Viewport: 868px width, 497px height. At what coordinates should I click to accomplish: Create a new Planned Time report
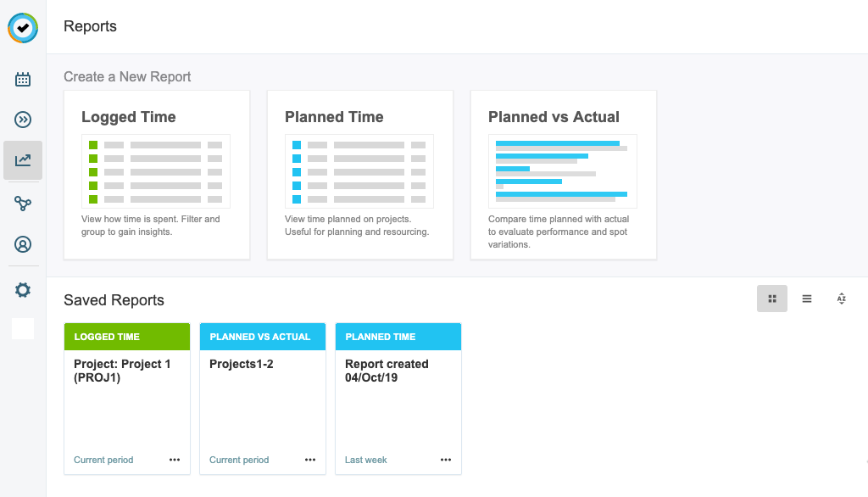[x=360, y=174]
